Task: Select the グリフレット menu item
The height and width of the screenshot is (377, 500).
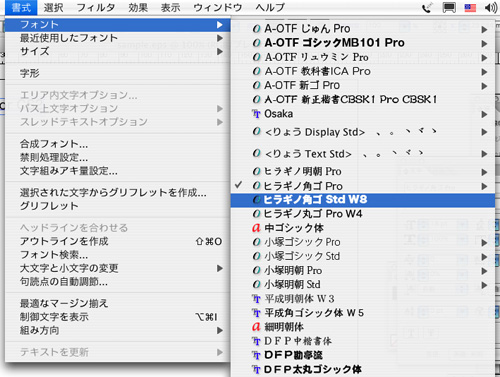Action: (118, 206)
